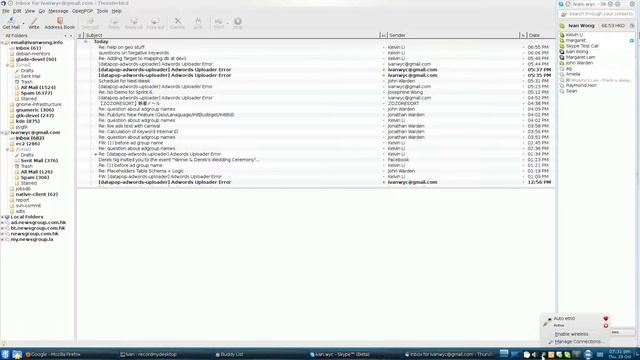This screenshot has height=360, width=640.
Task: Click the taskbar clock
Action: 620,354
